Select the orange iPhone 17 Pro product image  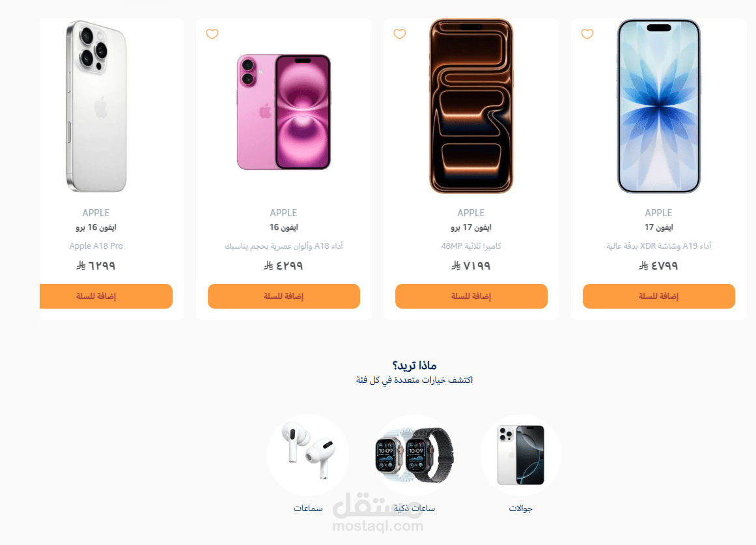[471, 106]
